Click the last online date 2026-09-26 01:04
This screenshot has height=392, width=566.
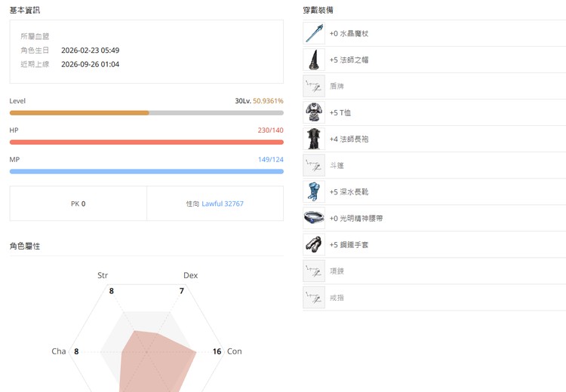91,64
